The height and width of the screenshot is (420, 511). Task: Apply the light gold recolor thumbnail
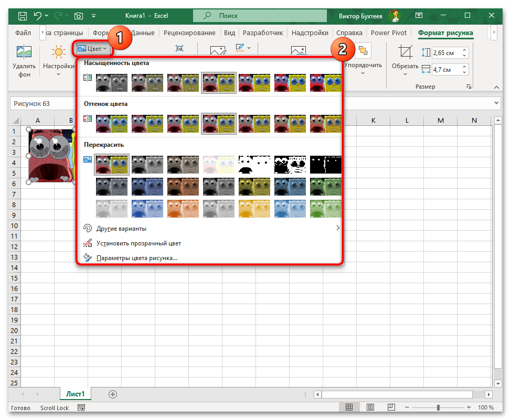point(254,209)
